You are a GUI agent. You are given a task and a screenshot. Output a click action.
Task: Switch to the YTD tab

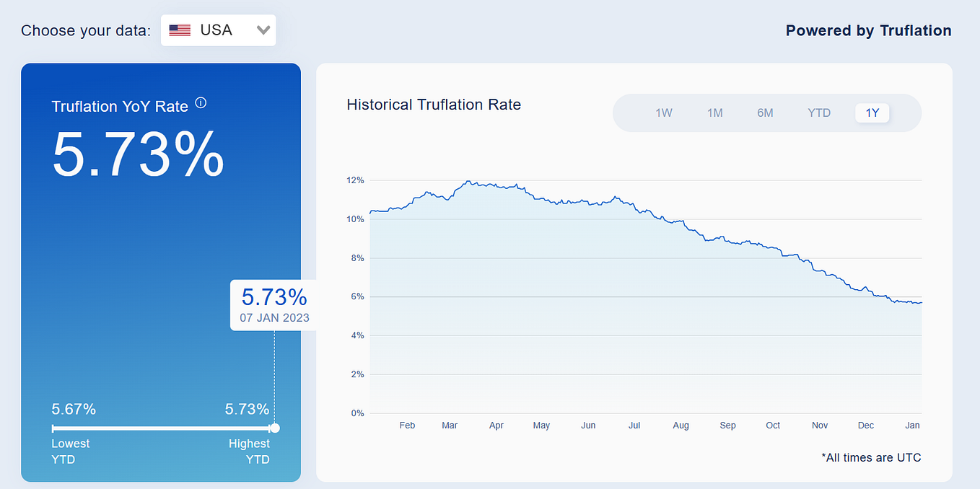coord(819,113)
